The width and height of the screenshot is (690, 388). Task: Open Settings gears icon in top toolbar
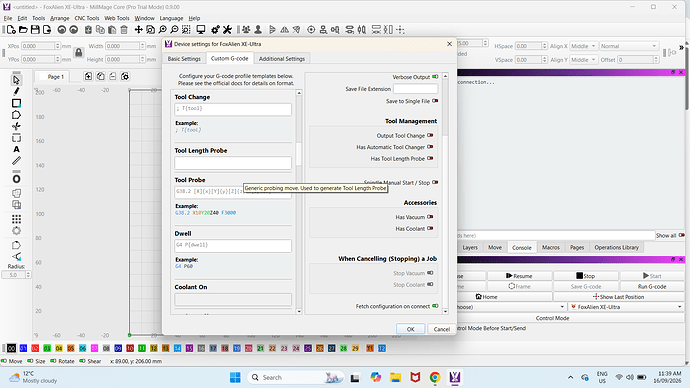[215, 29]
